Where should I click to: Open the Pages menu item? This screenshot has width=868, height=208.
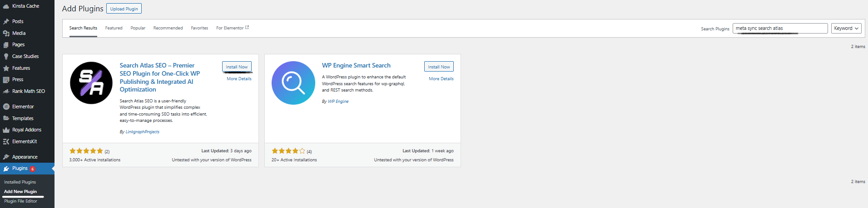(27, 45)
